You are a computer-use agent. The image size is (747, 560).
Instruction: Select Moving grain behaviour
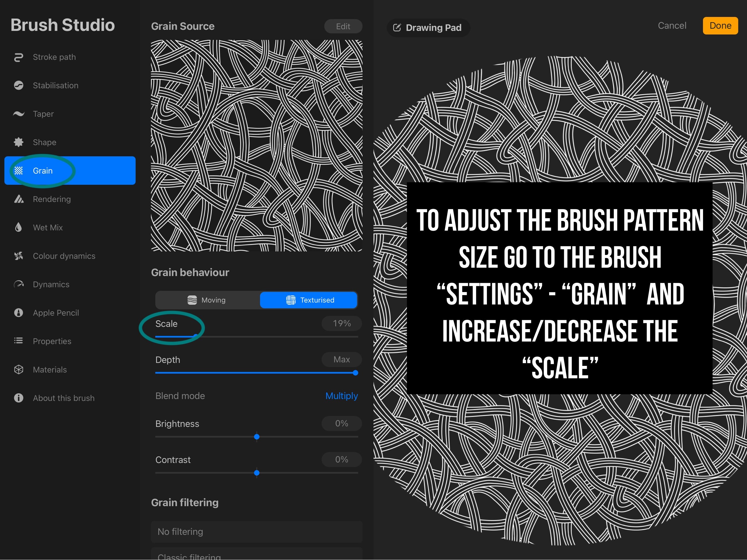tap(207, 300)
